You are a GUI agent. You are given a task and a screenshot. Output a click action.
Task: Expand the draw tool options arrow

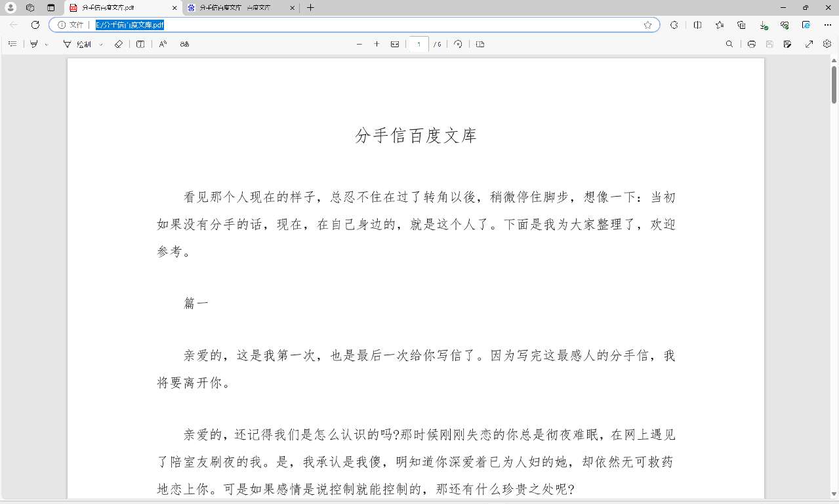[x=100, y=45]
